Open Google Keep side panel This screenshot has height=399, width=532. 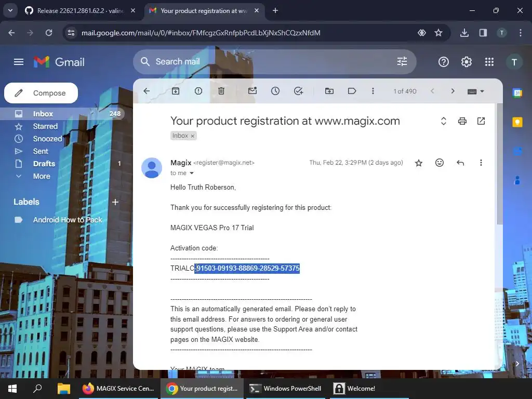tap(517, 122)
